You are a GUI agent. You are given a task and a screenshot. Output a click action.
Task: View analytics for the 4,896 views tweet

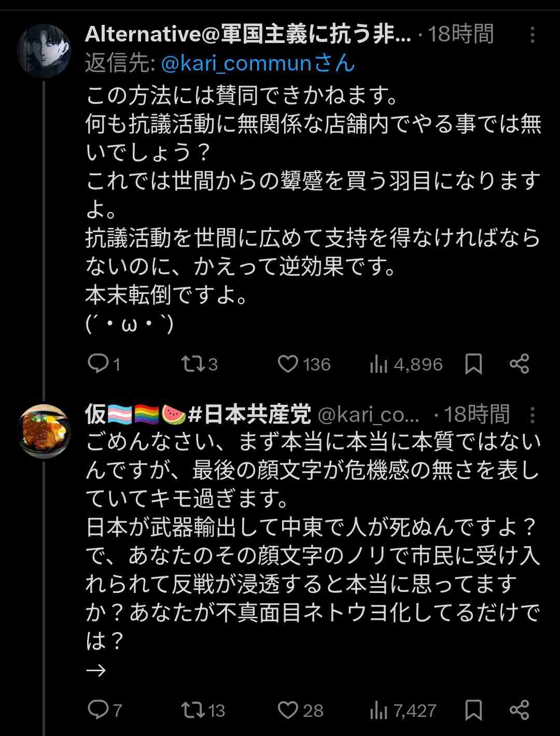[379, 364]
